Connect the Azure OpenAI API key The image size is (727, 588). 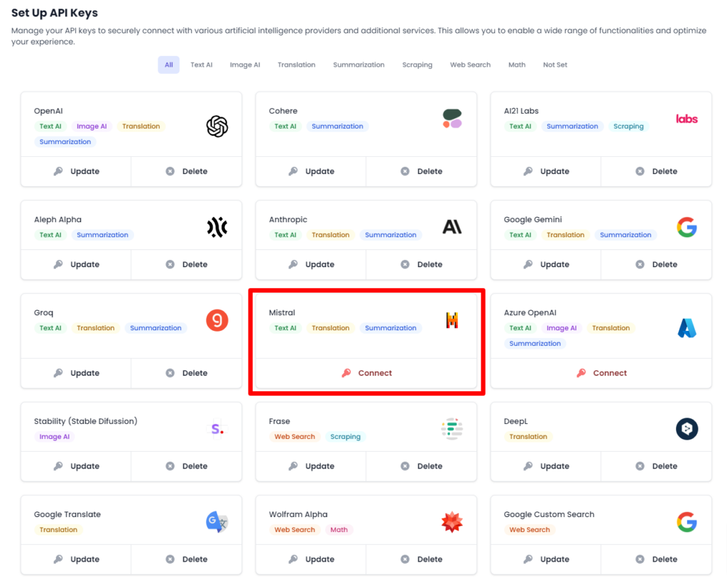tap(601, 373)
